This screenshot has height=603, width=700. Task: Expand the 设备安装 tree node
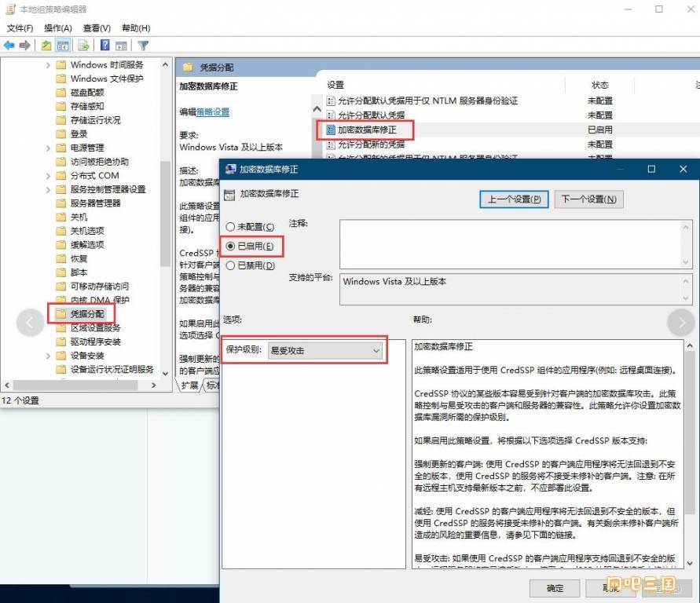coord(49,356)
